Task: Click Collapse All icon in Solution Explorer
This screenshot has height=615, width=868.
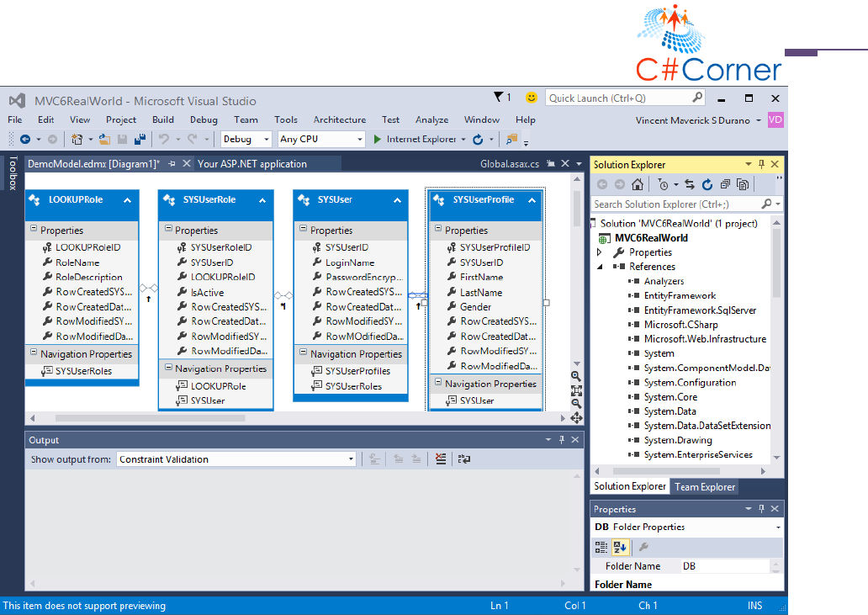Action: click(x=725, y=184)
